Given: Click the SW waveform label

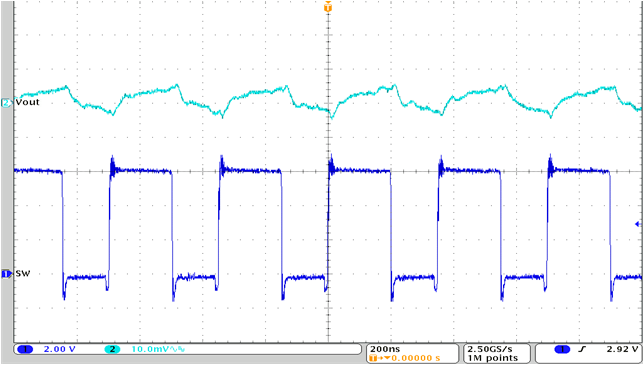Looking at the screenshot, I should coord(23,273).
